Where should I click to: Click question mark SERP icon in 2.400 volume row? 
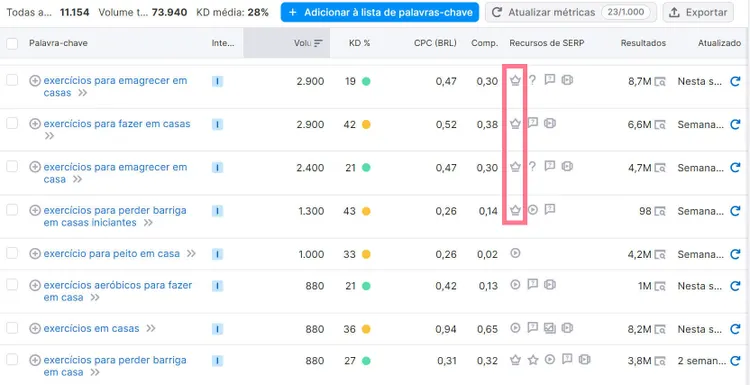532,166
